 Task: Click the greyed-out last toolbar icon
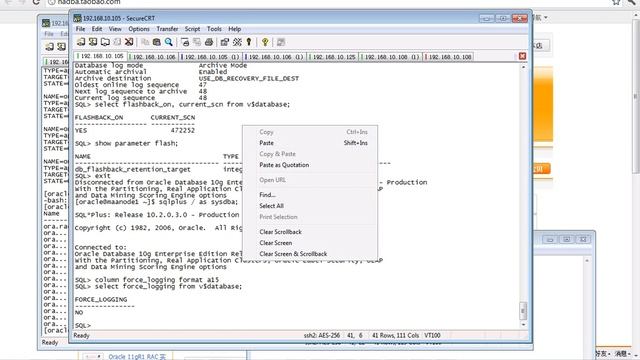pos(280,42)
